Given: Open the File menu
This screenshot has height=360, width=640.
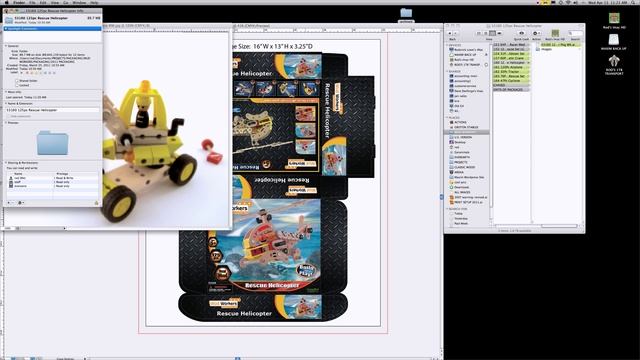Looking at the screenshot, I should 32,2.
